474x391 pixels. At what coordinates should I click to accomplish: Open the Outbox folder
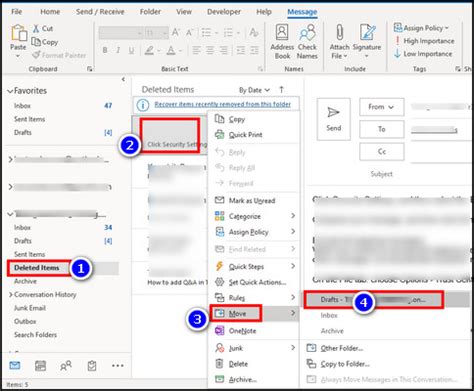tap(25, 321)
